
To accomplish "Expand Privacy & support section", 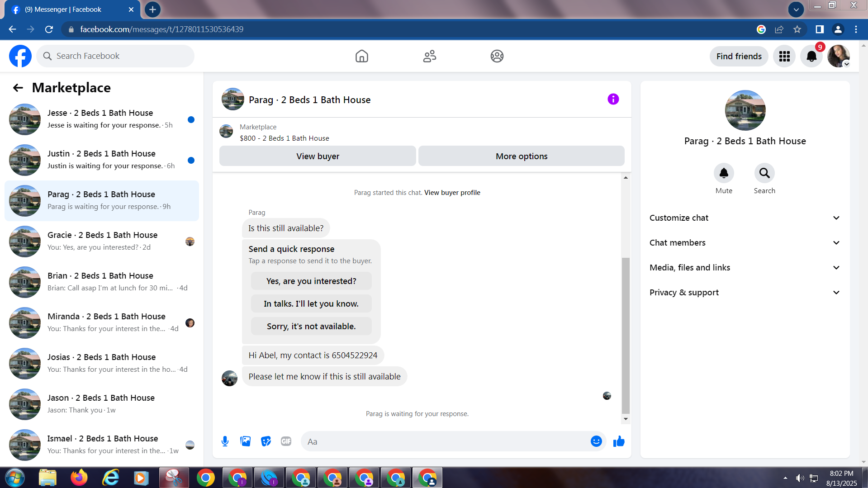I will (x=745, y=293).
